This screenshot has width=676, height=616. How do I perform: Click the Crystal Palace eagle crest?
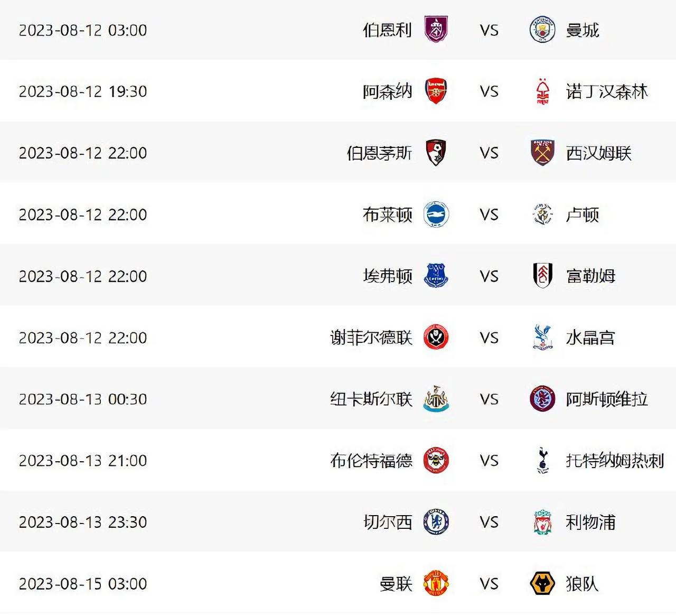coord(542,338)
